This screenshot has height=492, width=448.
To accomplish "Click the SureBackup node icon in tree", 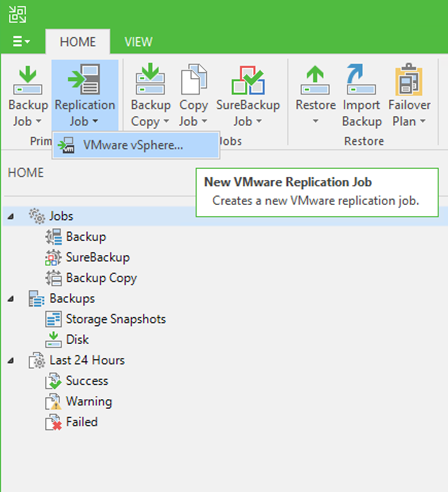I will 53,257.
